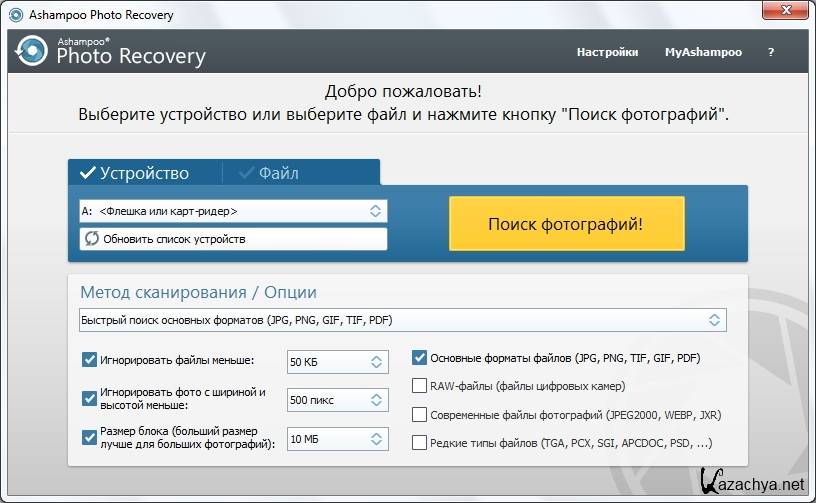Click the checkmark icon on Файл tab
Image resolution: width=816 pixels, height=503 pixels.
click(x=245, y=173)
